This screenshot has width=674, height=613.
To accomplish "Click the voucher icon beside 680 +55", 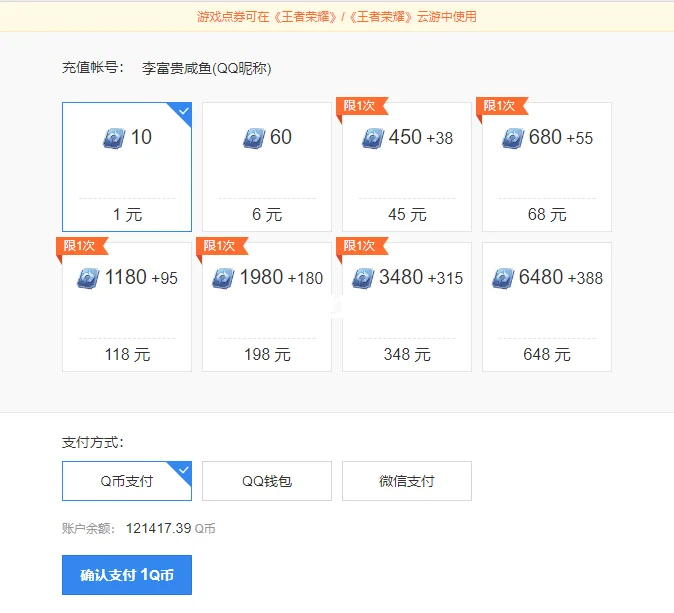I will [513, 138].
